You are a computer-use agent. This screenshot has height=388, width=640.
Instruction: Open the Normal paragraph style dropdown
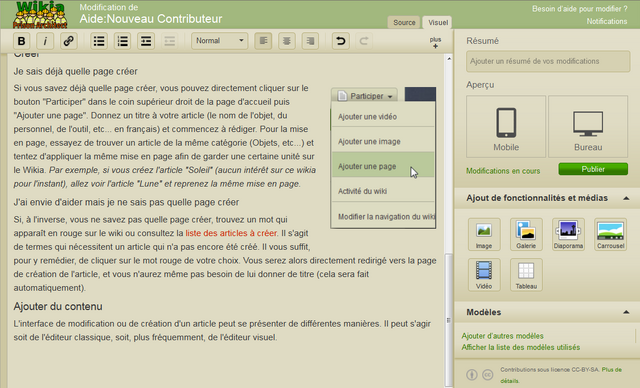tap(220, 41)
